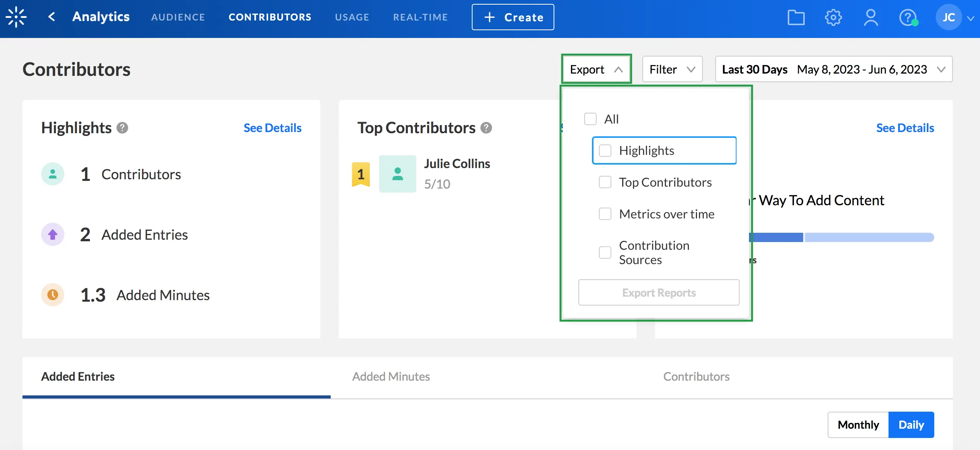Expand the Export dropdown menu
The image size is (980, 450).
(595, 69)
